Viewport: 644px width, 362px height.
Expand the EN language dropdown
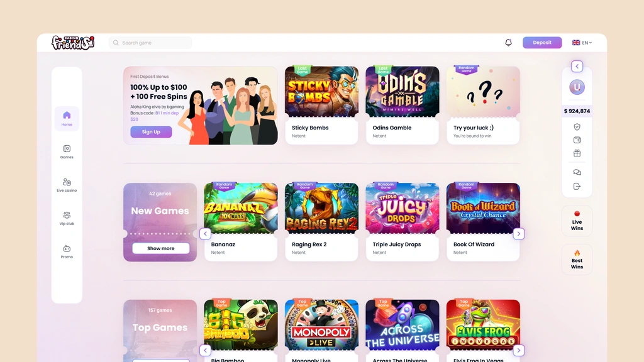coord(582,43)
